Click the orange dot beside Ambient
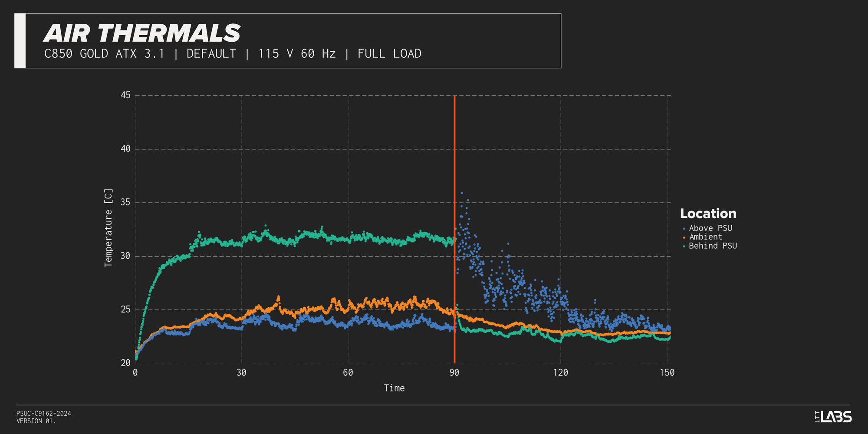 (684, 237)
